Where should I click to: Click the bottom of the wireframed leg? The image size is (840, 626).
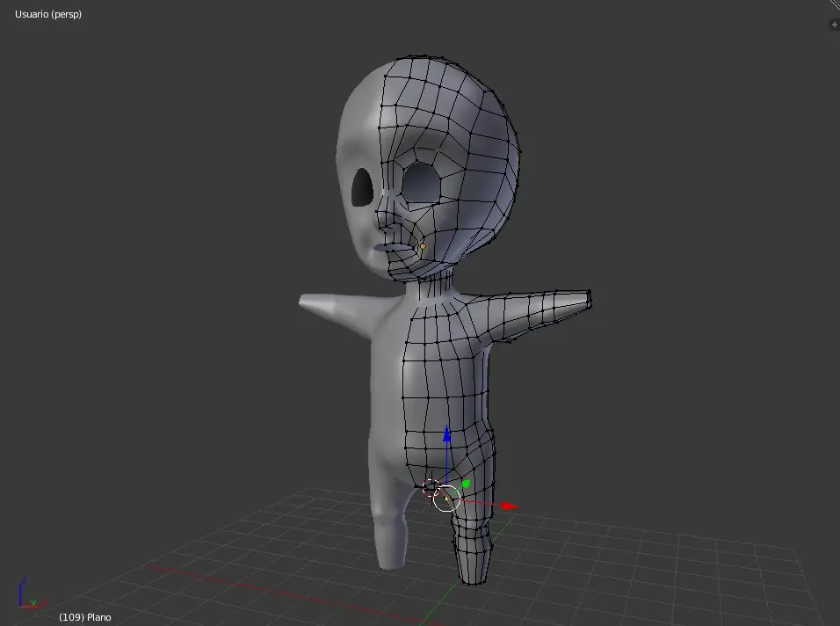(474, 577)
